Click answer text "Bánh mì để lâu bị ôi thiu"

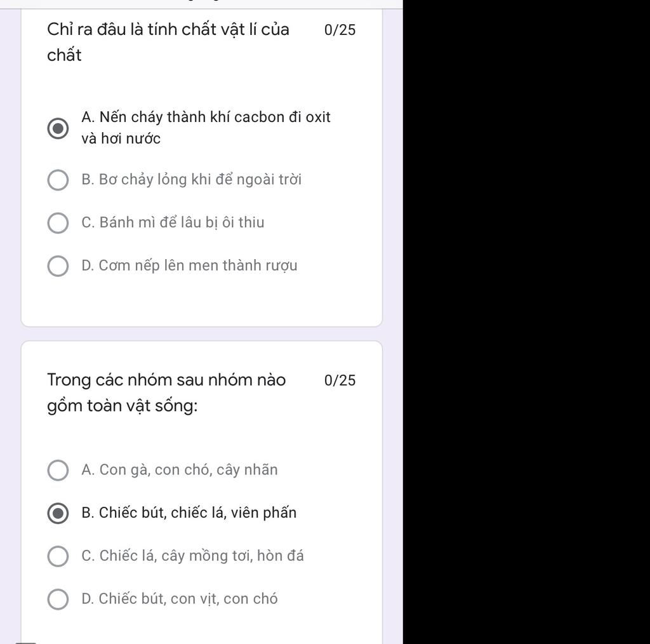[173, 223]
